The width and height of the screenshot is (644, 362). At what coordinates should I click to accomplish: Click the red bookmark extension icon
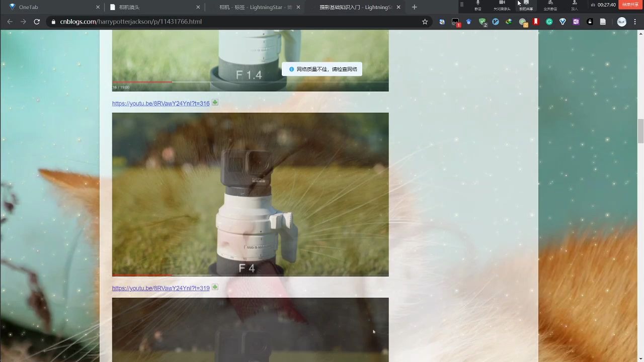[x=536, y=22]
